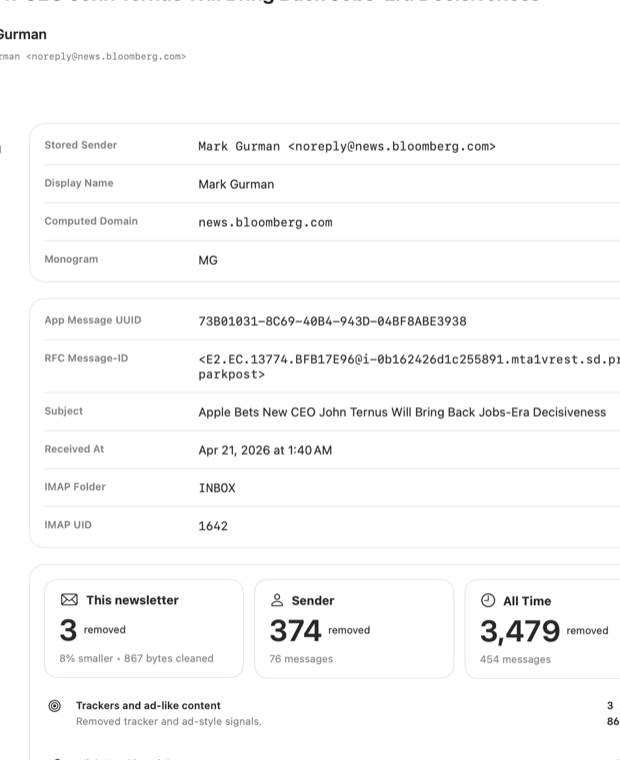Click 8% smaller 867 bytes cleaned text
Screen dimensions: 620x760
click(136, 658)
